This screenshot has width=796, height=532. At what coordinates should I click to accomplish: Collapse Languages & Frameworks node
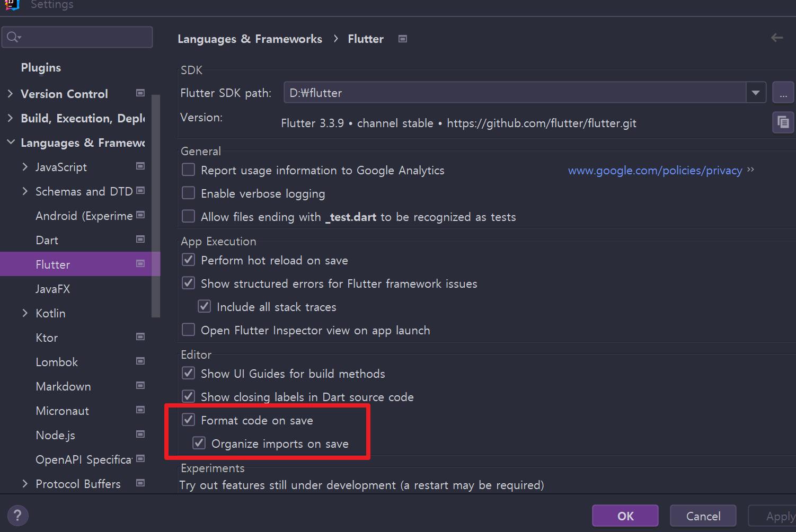coord(10,143)
